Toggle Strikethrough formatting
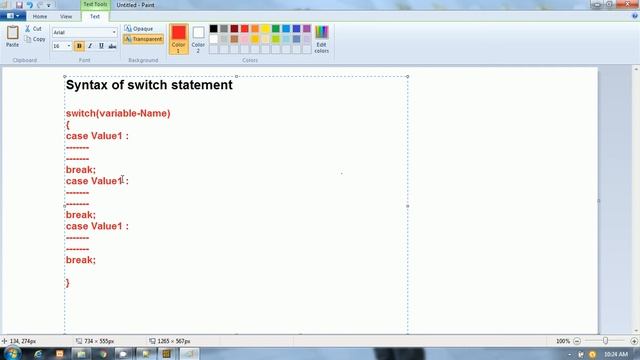 tap(112, 46)
